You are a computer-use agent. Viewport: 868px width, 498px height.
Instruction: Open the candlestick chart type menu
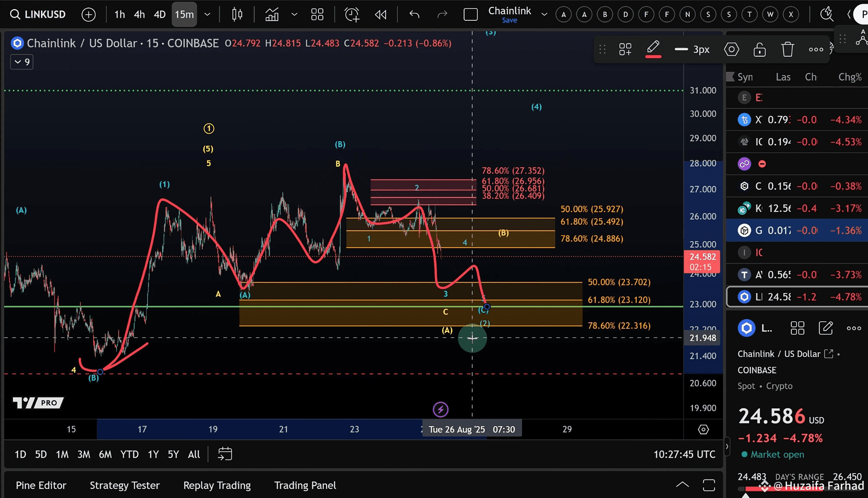click(237, 14)
